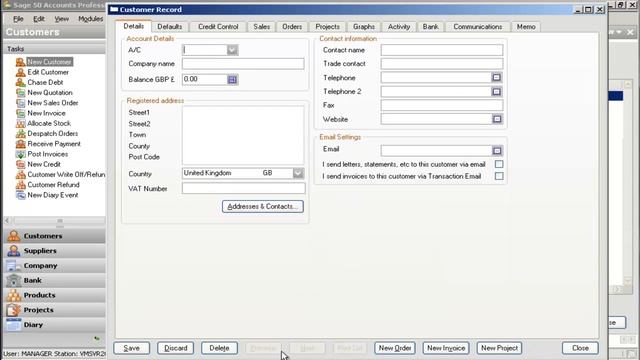Open the Edit menu

[x=39, y=19]
